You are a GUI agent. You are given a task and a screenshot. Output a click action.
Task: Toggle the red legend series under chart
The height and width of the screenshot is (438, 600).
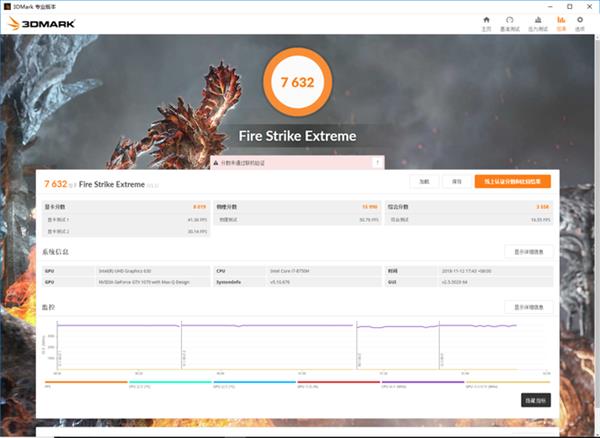click(336, 381)
